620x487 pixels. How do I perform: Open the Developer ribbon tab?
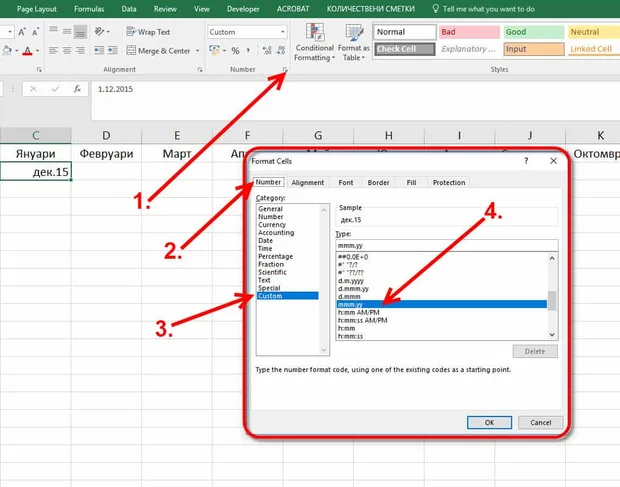[x=243, y=9]
